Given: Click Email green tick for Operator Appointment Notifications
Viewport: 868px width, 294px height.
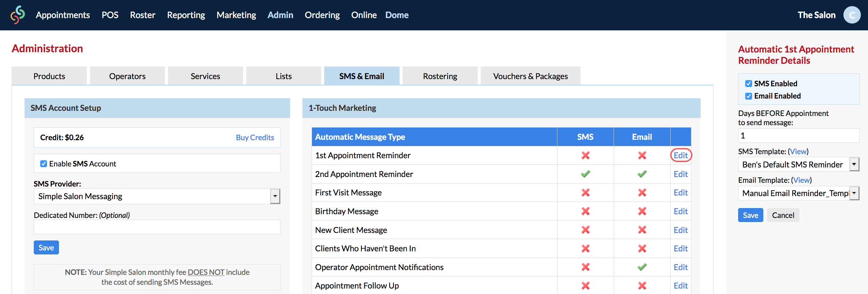Looking at the screenshot, I should pyautogui.click(x=642, y=267).
